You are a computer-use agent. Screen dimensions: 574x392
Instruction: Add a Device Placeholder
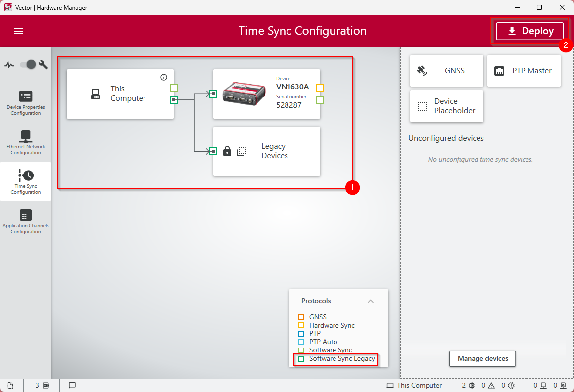point(446,106)
